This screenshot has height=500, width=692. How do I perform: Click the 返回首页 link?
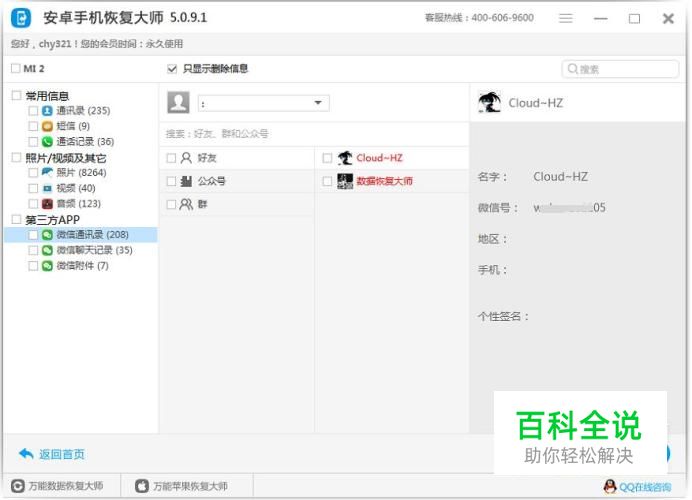[61, 454]
